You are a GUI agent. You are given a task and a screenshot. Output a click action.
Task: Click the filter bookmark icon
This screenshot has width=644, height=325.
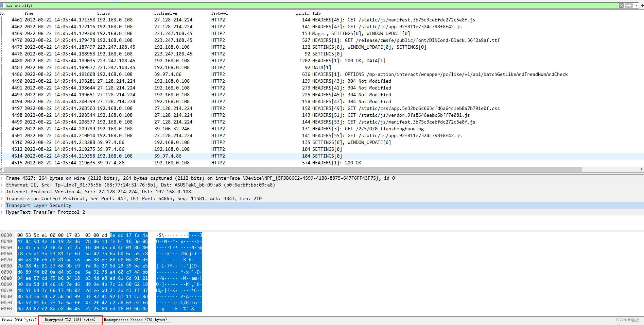click(2, 5)
